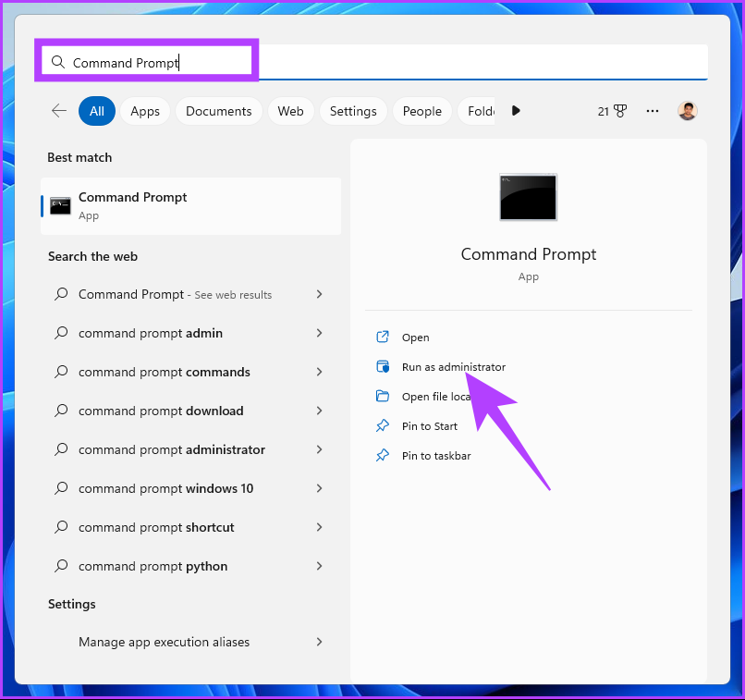Click the search box containing Command Prompt
Image resolution: width=745 pixels, height=700 pixels.
point(370,63)
